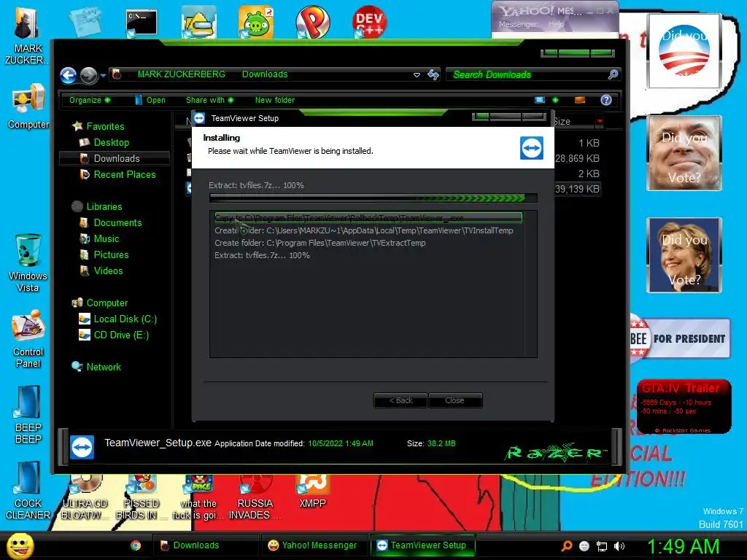Launch Peggle desktop shortcut
This screenshot has width=747, height=560.
[x=312, y=22]
